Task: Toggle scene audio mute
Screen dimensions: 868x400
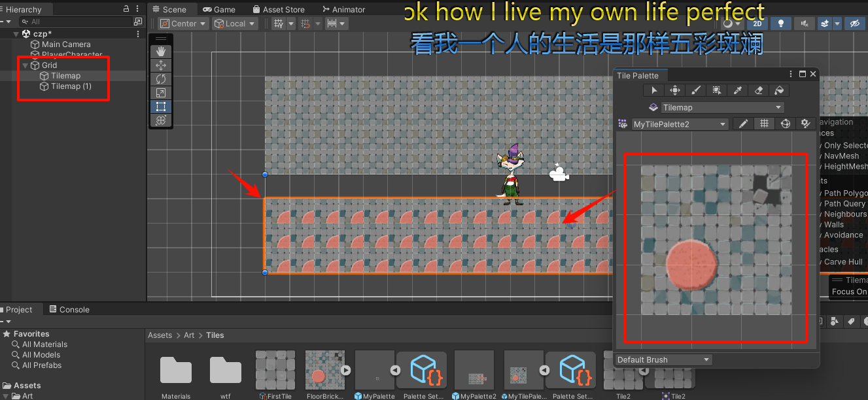Action: [x=804, y=24]
